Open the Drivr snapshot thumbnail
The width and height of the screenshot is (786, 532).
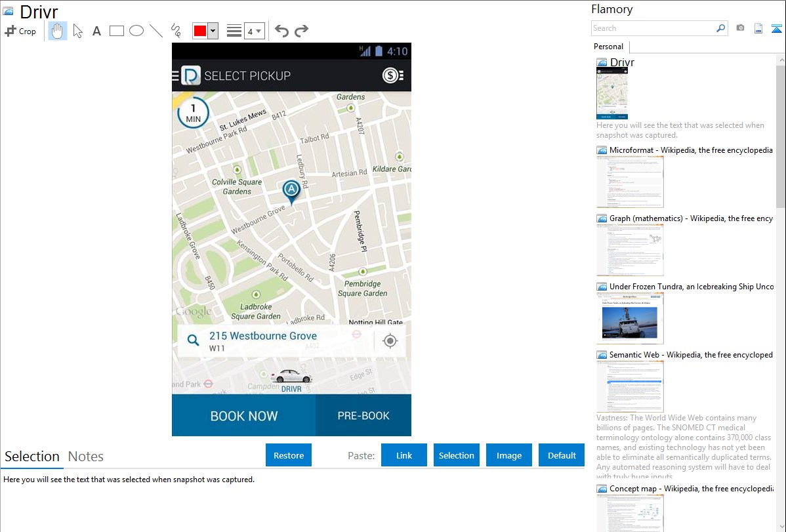pos(612,93)
